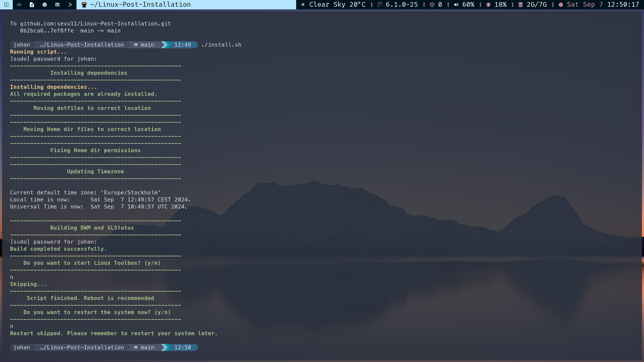Click the 'Updating Timezone' header
Image resolution: width=644 pixels, height=362 pixels.
pos(96,172)
